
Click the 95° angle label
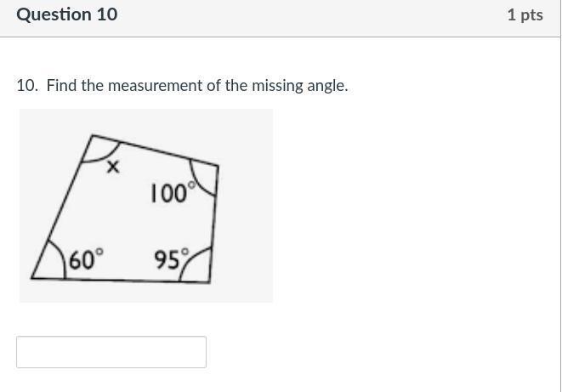coord(170,258)
